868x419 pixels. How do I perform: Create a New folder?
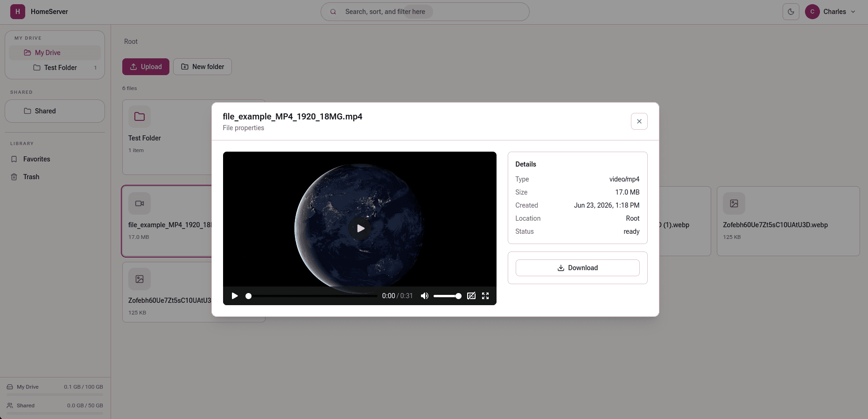pos(203,67)
